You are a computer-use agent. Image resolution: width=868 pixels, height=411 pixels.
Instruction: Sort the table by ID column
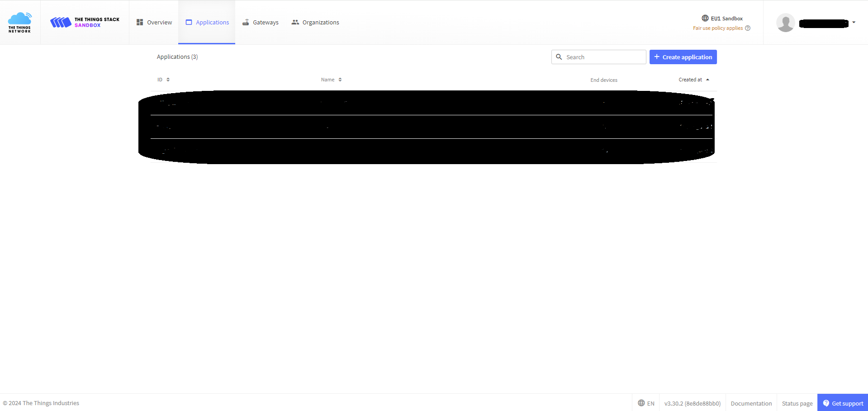[163, 80]
